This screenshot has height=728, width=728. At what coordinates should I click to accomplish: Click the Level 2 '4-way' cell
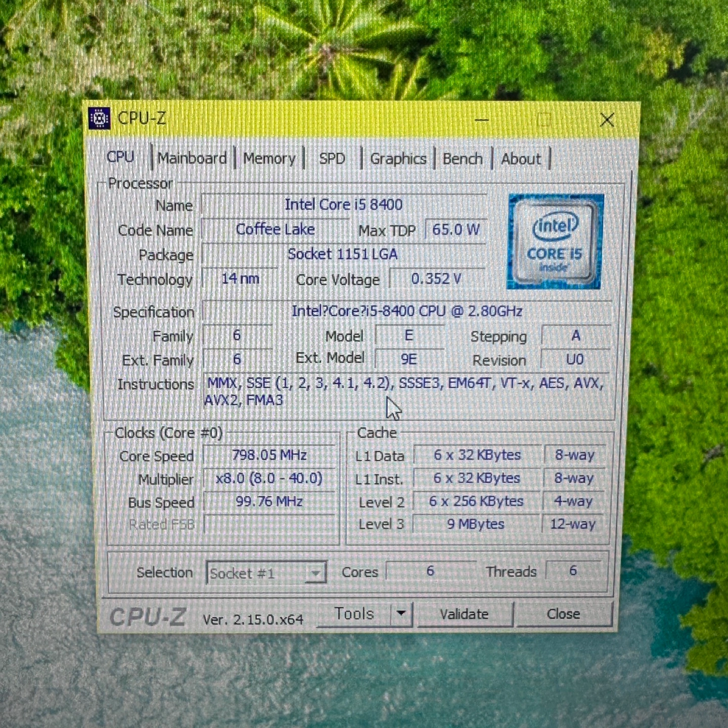coord(574,501)
